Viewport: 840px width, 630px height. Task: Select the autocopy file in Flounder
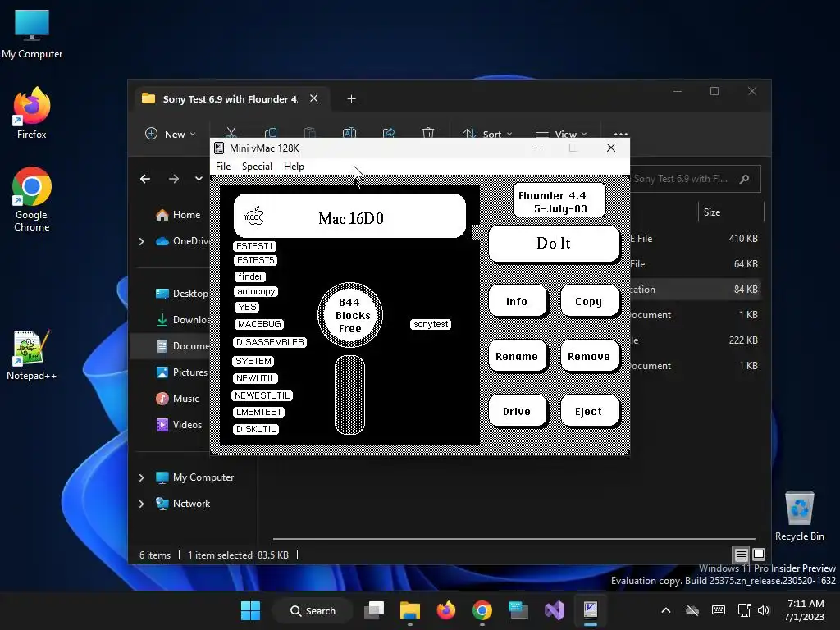tap(256, 292)
